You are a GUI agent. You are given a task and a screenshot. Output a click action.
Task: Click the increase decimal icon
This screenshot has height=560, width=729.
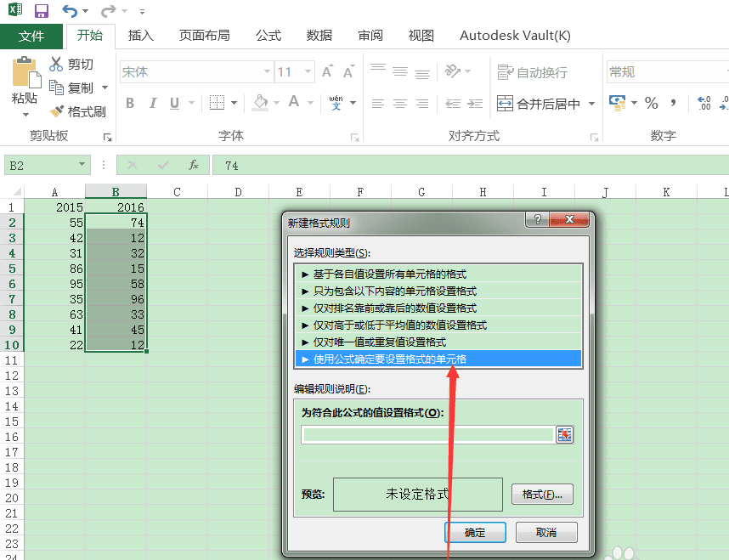pos(704,103)
